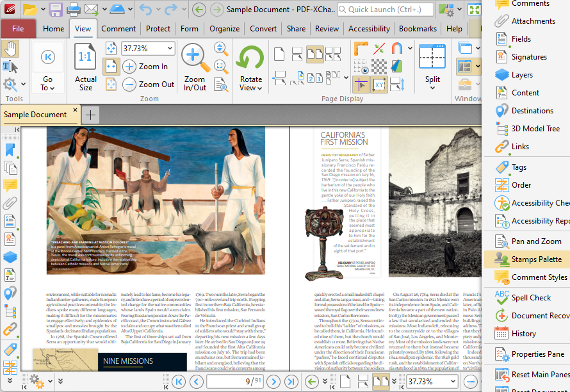Open the Page Display layouts dropdown arrow

pyautogui.click(x=346, y=77)
